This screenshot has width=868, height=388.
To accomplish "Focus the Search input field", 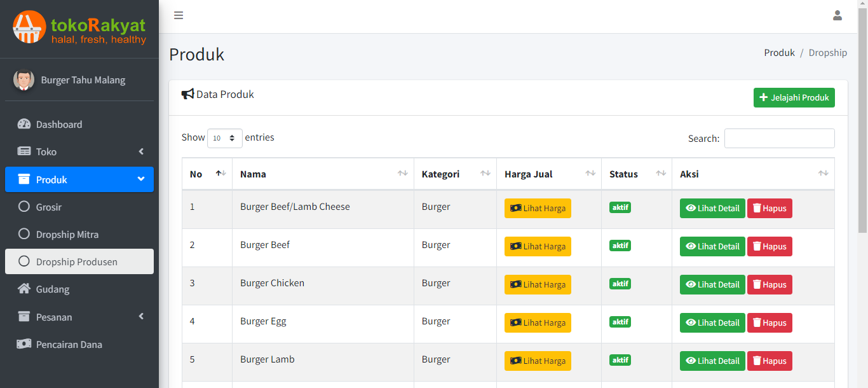I will pos(779,138).
